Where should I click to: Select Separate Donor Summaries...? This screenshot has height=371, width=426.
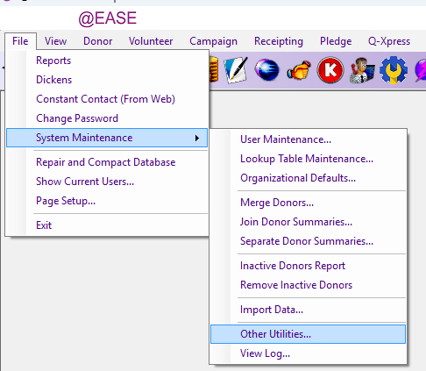coord(308,241)
